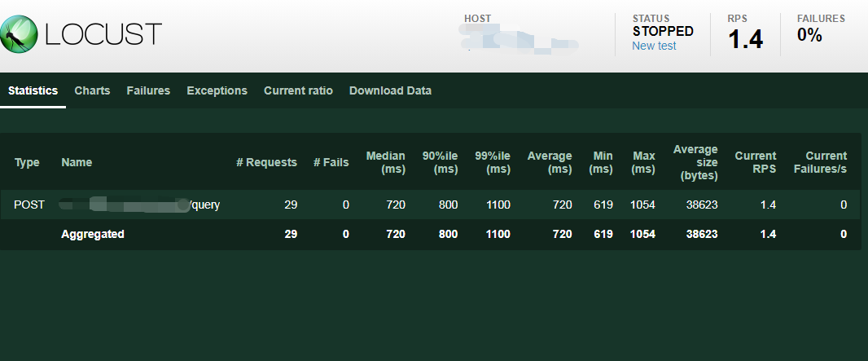Screen dimensions: 868x361
Task: Sort by Current RPS column header
Action: (755, 162)
